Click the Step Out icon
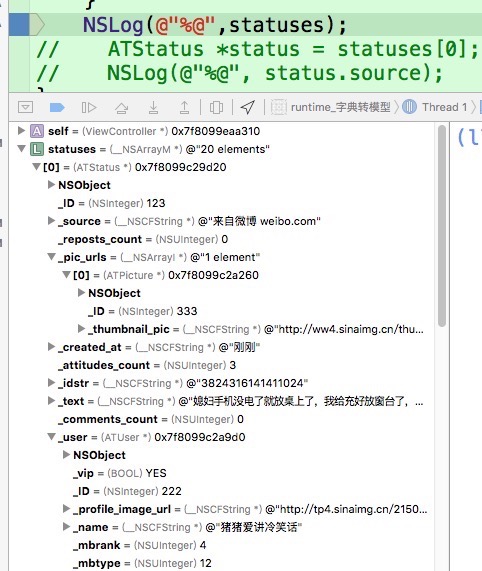 pos(185,107)
